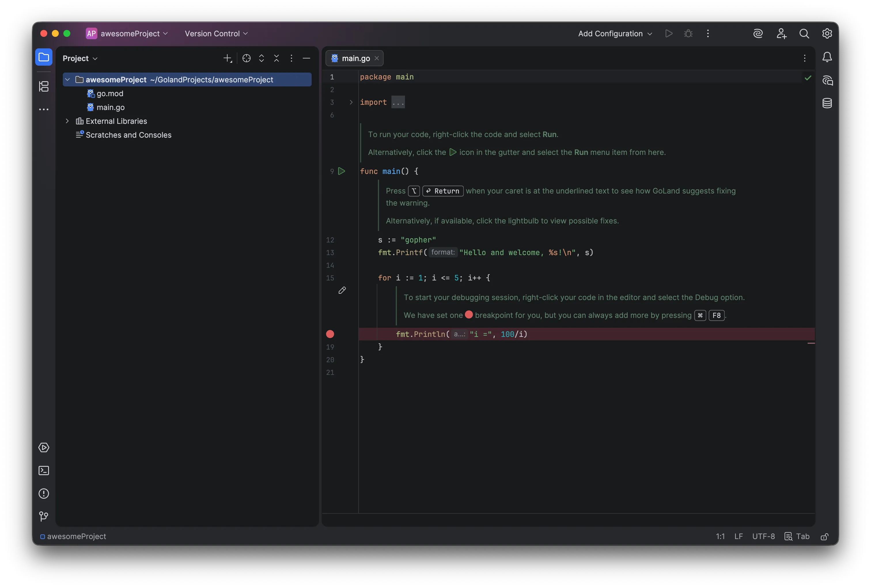Open the Problems view icon
Viewport: 871px width, 588px height.
(43, 494)
